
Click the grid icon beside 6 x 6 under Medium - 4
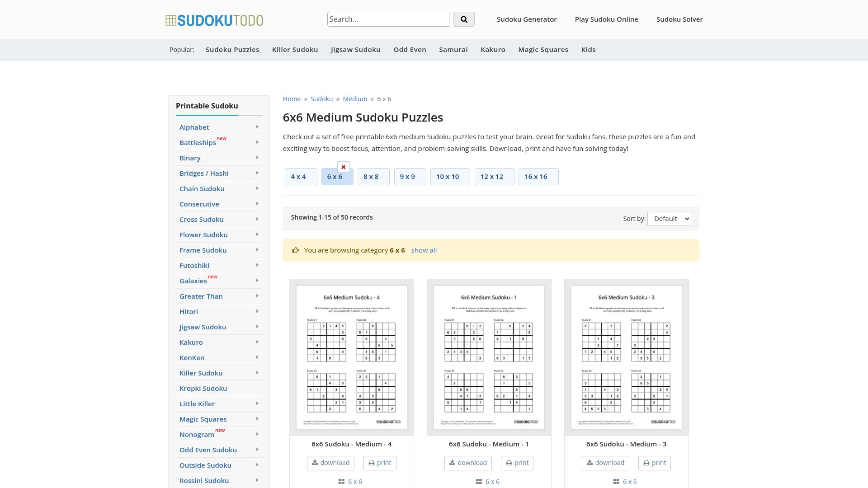pos(342,482)
